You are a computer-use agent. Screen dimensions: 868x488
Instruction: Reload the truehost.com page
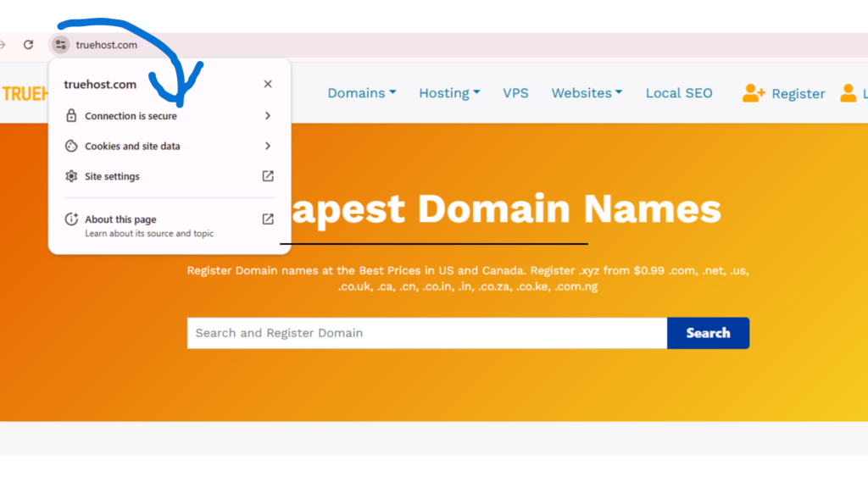(28, 44)
